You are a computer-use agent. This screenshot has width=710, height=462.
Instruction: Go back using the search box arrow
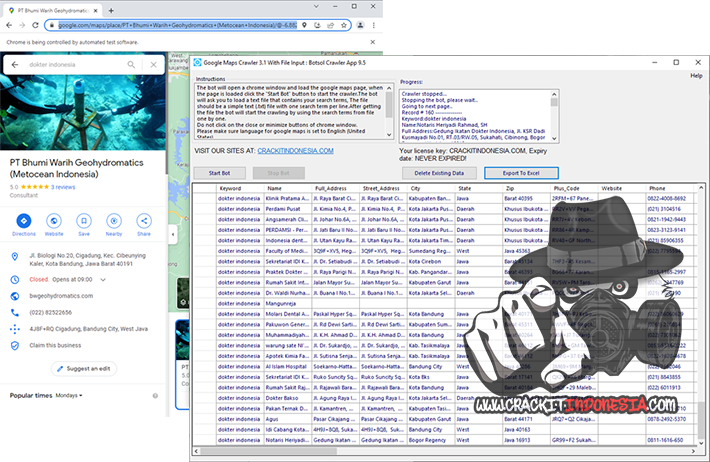(x=16, y=65)
